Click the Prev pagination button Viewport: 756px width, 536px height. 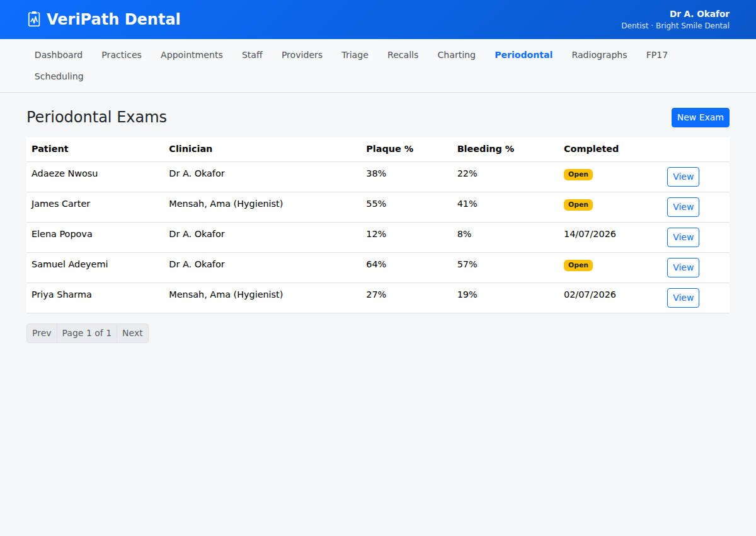pos(42,333)
